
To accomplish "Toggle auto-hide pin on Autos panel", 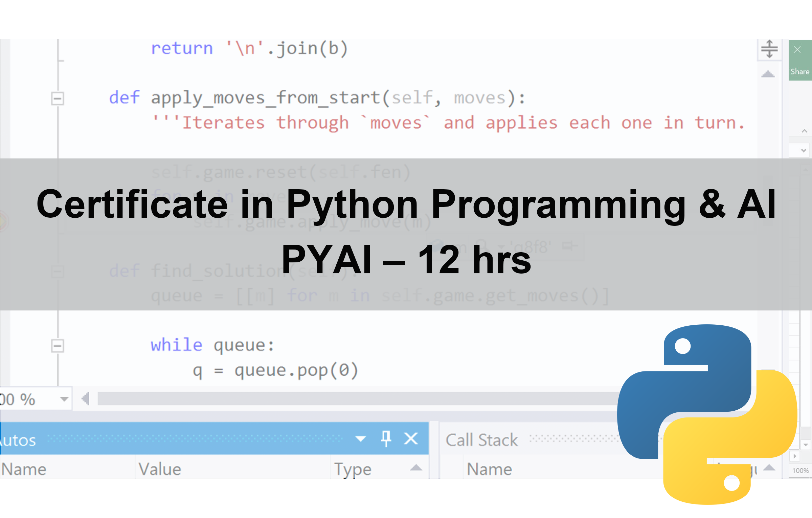I will (386, 439).
